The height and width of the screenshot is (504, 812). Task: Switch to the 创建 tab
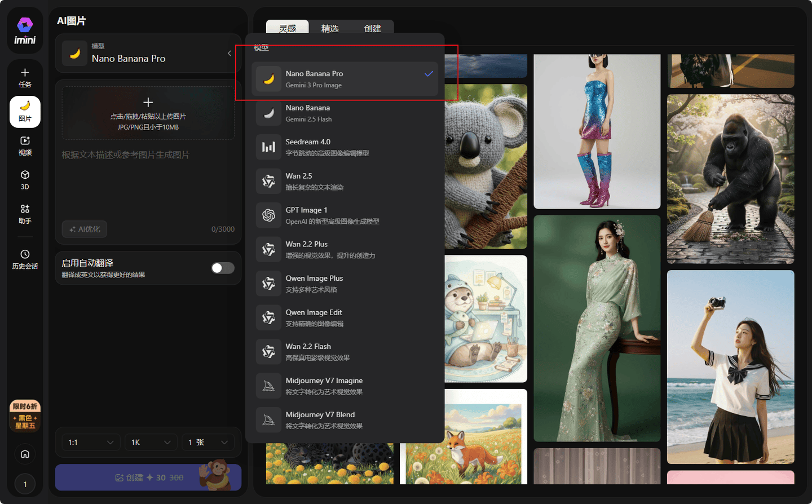point(372,28)
